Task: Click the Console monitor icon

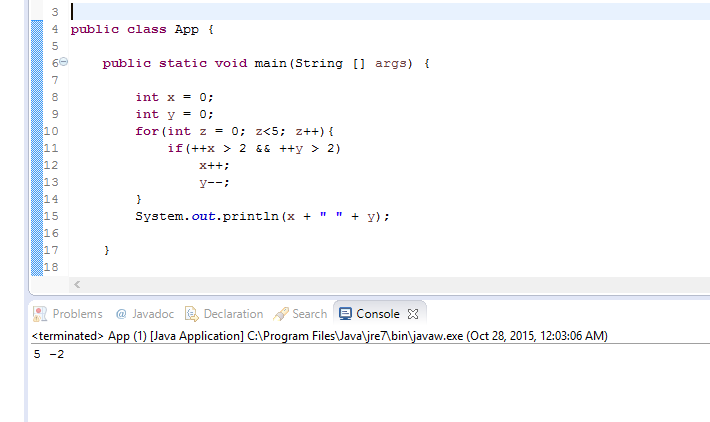Action: (x=346, y=314)
